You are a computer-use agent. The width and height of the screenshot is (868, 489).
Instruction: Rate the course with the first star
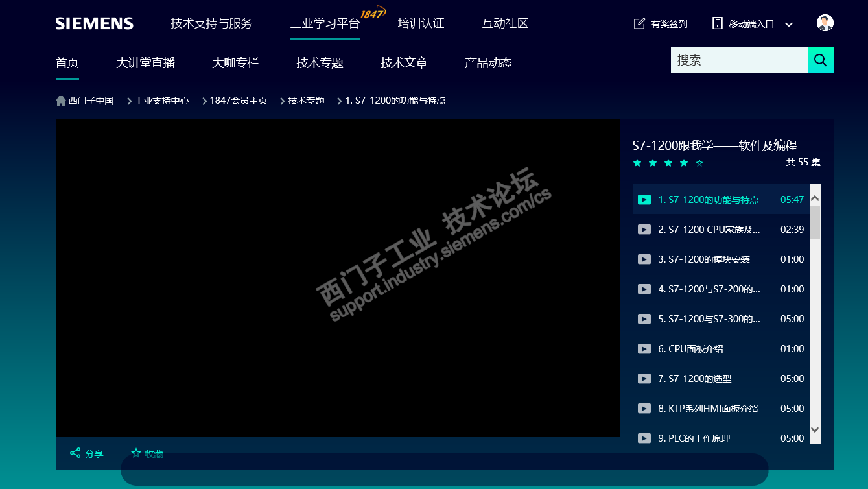coord(637,163)
